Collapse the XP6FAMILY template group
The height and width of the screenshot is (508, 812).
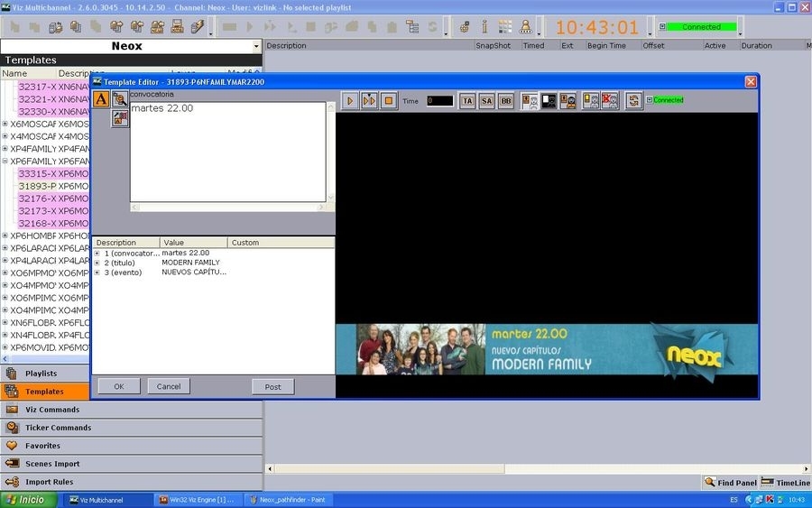(x=5, y=161)
